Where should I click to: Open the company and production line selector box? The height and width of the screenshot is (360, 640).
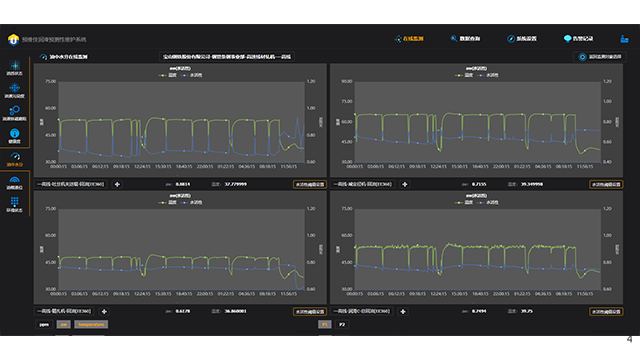(227, 57)
